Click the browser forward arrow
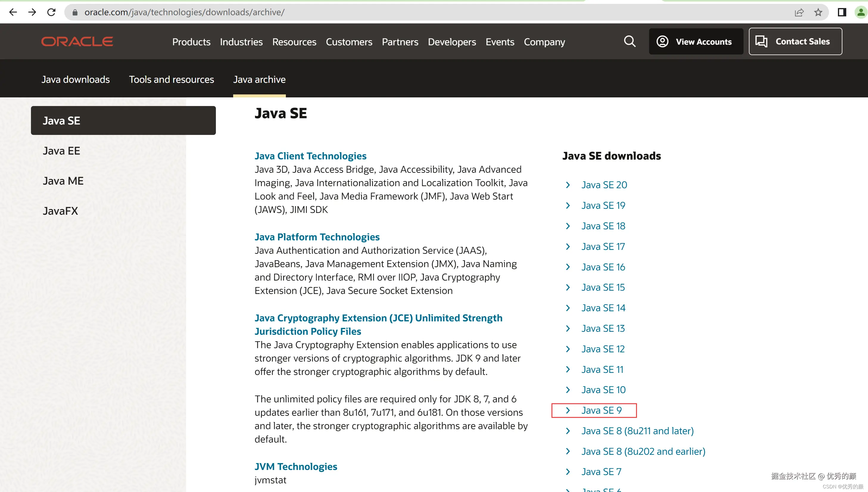The height and width of the screenshot is (492, 868). tap(32, 12)
